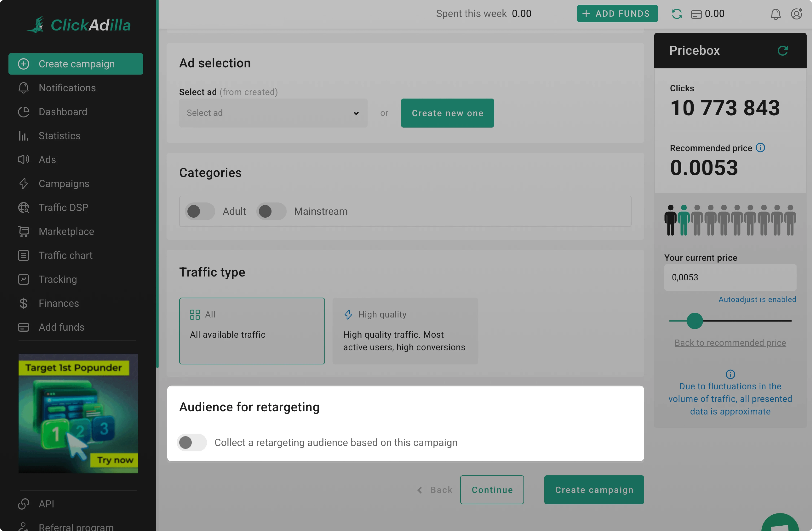Click Back to recommended price link
Screen dimensions: 812x531
pyautogui.click(x=730, y=343)
